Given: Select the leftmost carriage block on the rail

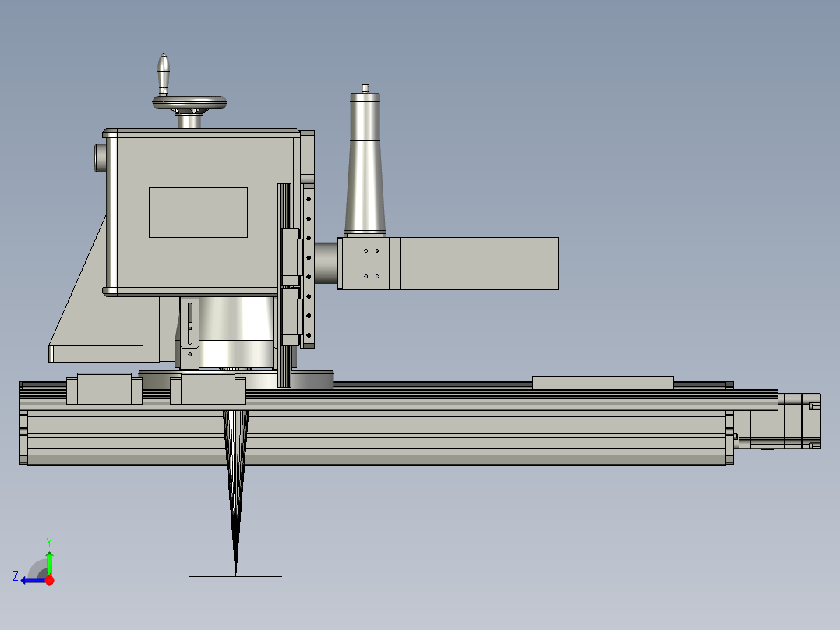Looking at the screenshot, I should [x=104, y=389].
